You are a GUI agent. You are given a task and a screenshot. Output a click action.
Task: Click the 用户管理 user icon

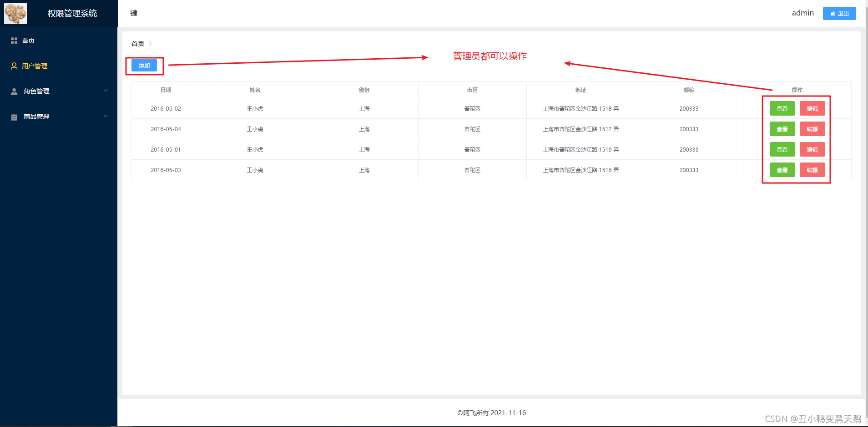14,66
